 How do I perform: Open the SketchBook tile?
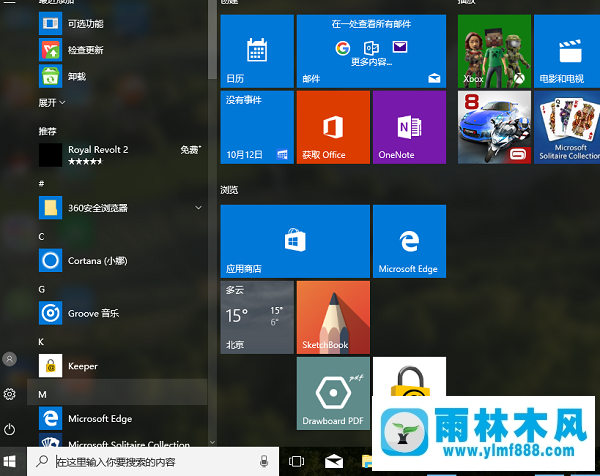pyautogui.click(x=333, y=318)
